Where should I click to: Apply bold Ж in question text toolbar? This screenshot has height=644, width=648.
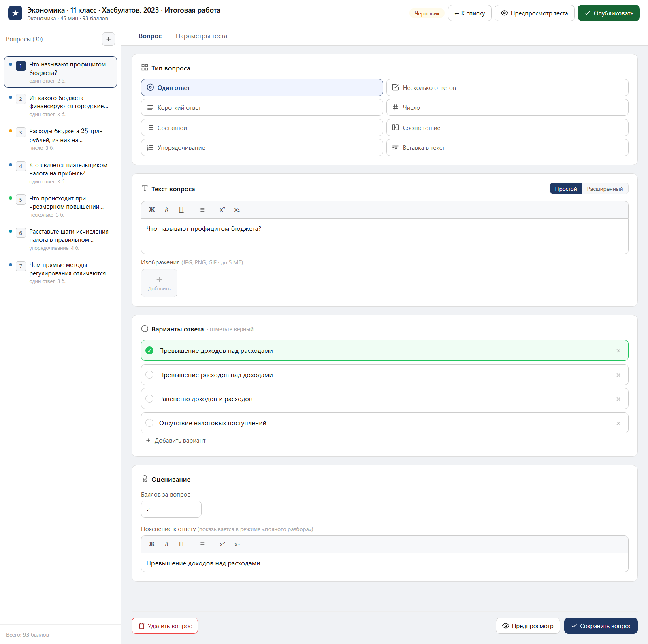(x=152, y=210)
